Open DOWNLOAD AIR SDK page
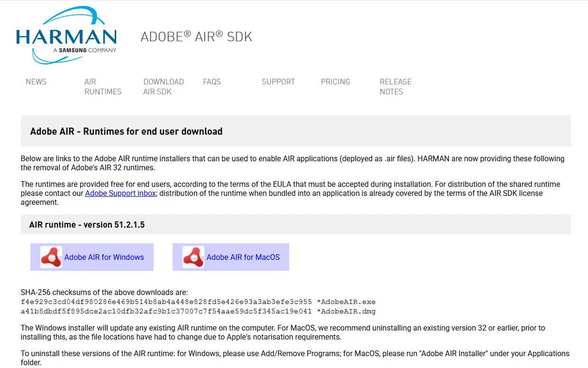The width and height of the screenshot is (588, 368). click(164, 87)
